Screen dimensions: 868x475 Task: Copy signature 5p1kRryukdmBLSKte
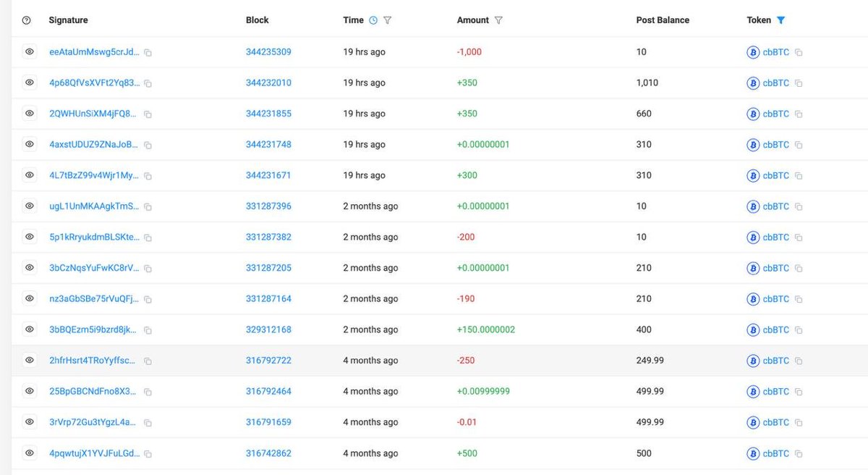pos(148,237)
